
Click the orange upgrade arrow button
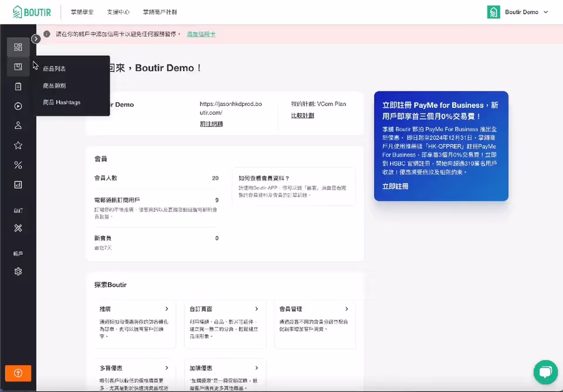(x=18, y=373)
